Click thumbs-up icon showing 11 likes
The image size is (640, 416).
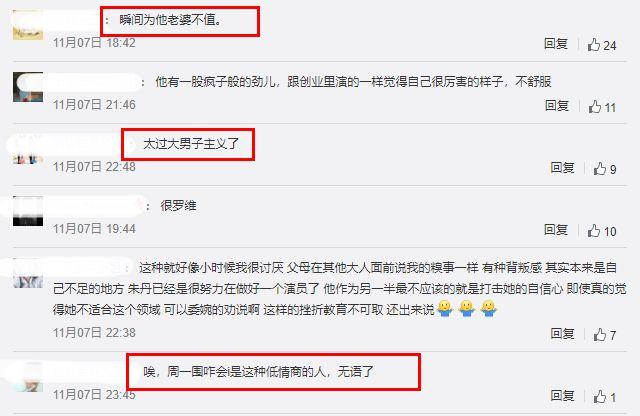[602, 107]
